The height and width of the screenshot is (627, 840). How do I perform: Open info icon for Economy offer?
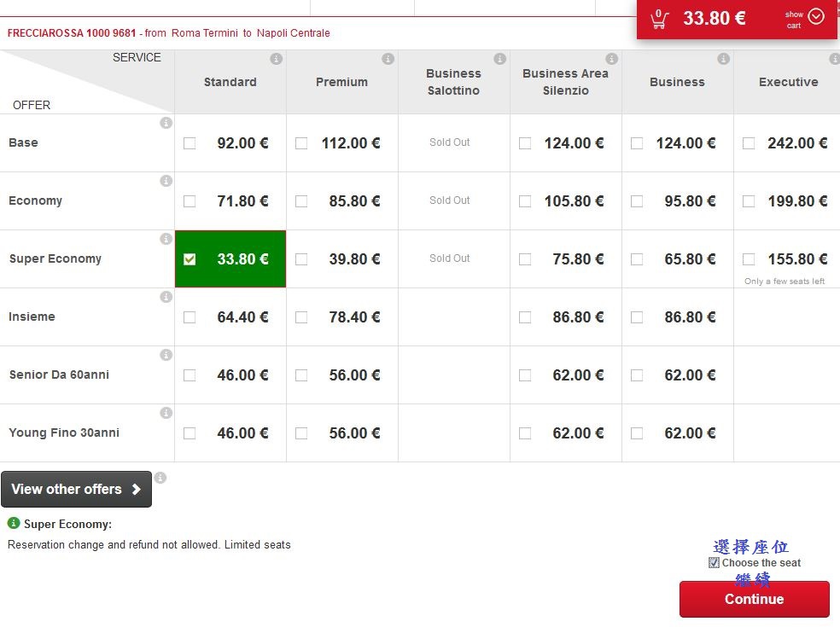tap(166, 181)
